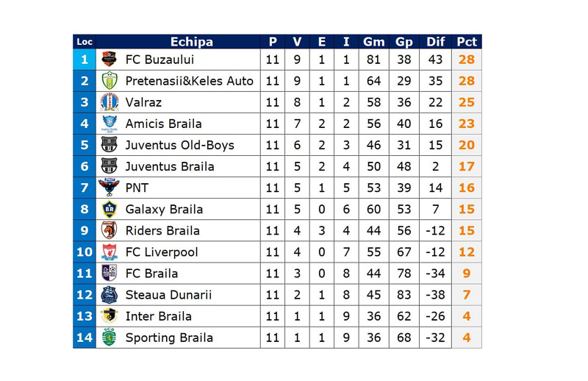Click FC Buzaului's 28 points value
588x381 pixels.
coord(467,60)
